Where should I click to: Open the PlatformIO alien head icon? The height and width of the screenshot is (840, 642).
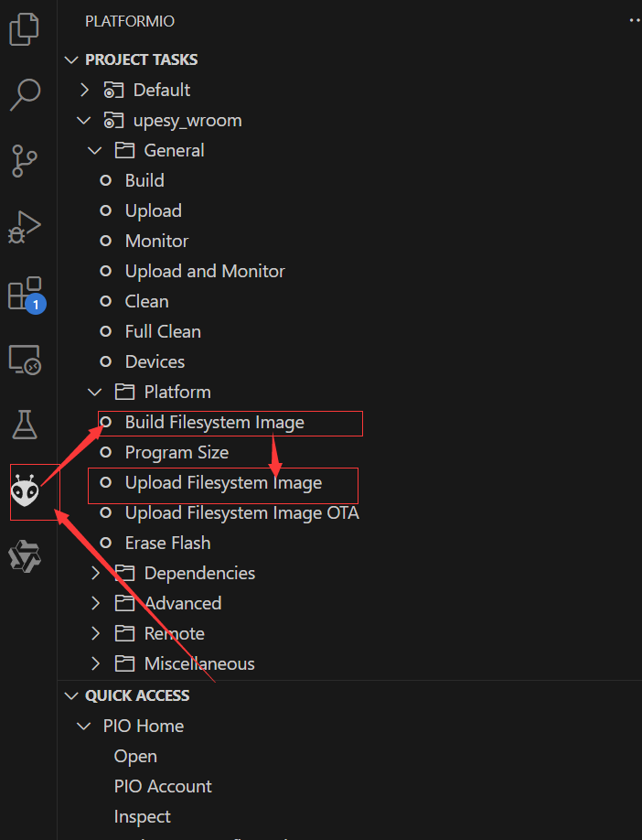click(x=25, y=490)
